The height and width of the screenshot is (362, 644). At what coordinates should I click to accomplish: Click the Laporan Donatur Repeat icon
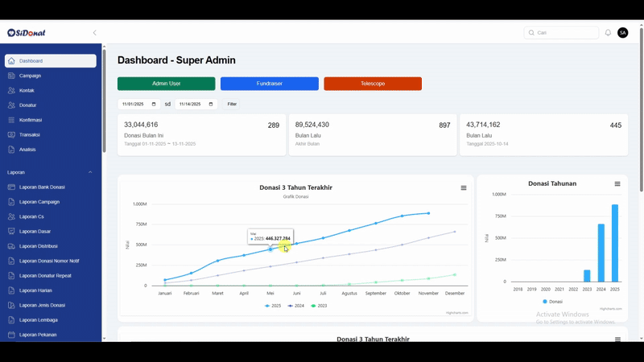tap(11, 276)
